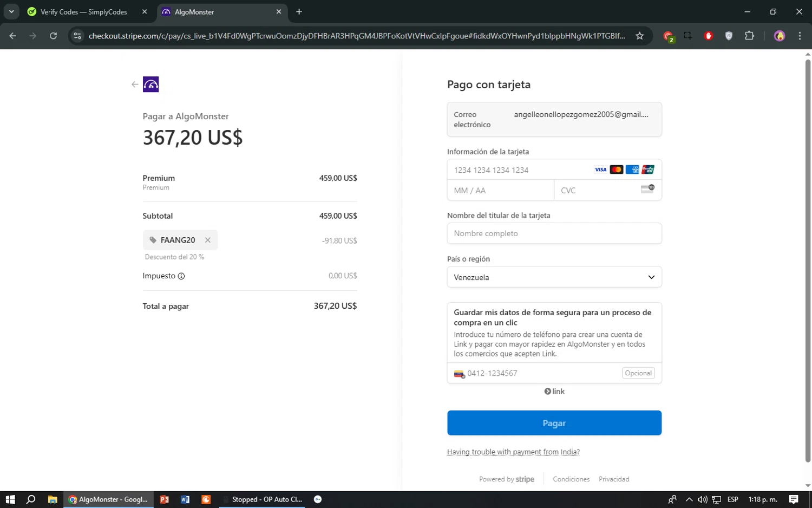Click the link logo below the phone field
This screenshot has height=508, width=812.
coord(554,392)
